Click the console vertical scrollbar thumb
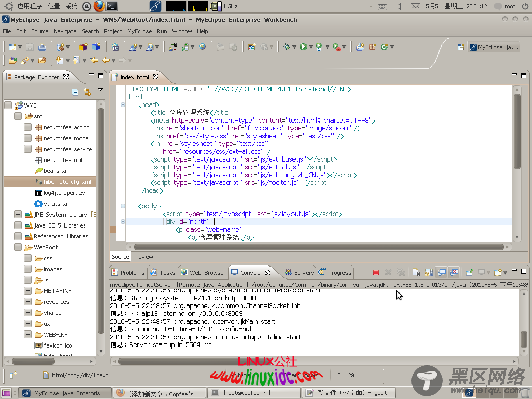532x399 pixels. coord(524,339)
